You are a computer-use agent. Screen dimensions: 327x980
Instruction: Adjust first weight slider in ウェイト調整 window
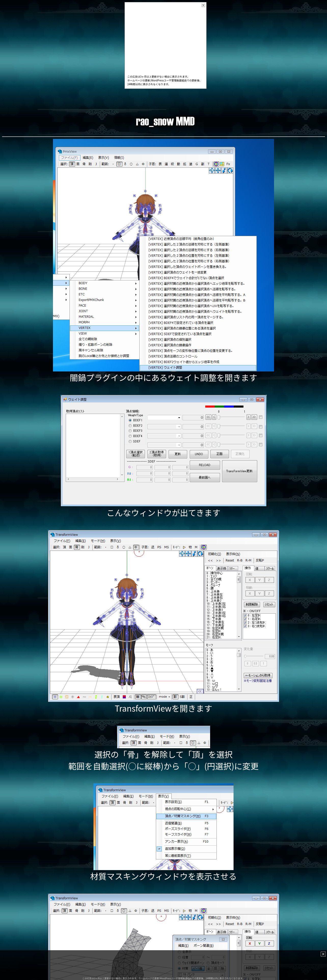(x=231, y=417)
